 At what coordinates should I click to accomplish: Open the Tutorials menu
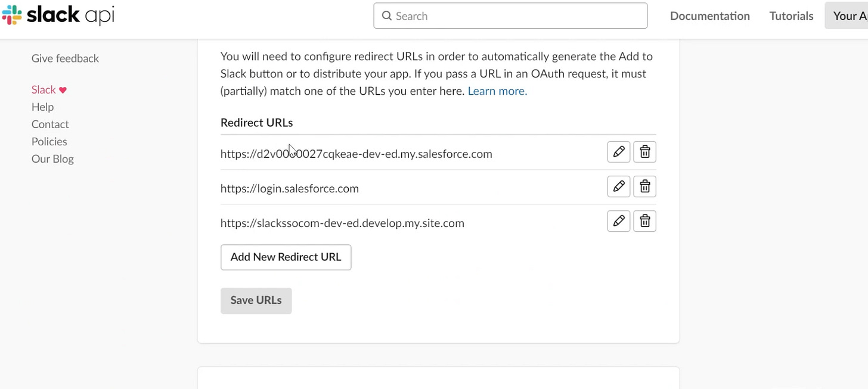click(791, 16)
